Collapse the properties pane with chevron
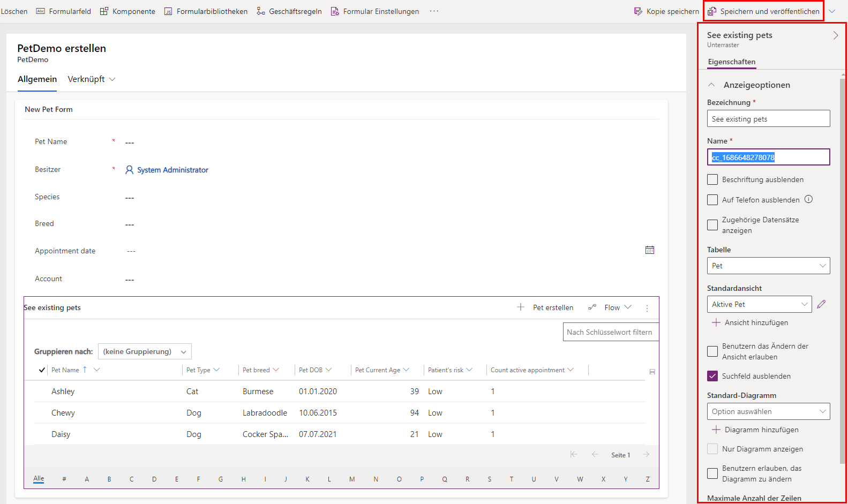This screenshot has width=848, height=504. pyautogui.click(x=836, y=35)
